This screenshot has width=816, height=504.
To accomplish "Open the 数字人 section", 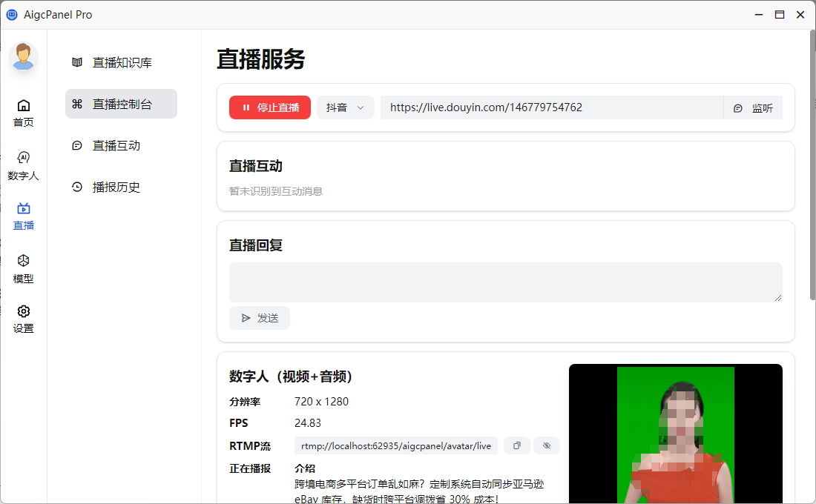I will pyautogui.click(x=24, y=166).
